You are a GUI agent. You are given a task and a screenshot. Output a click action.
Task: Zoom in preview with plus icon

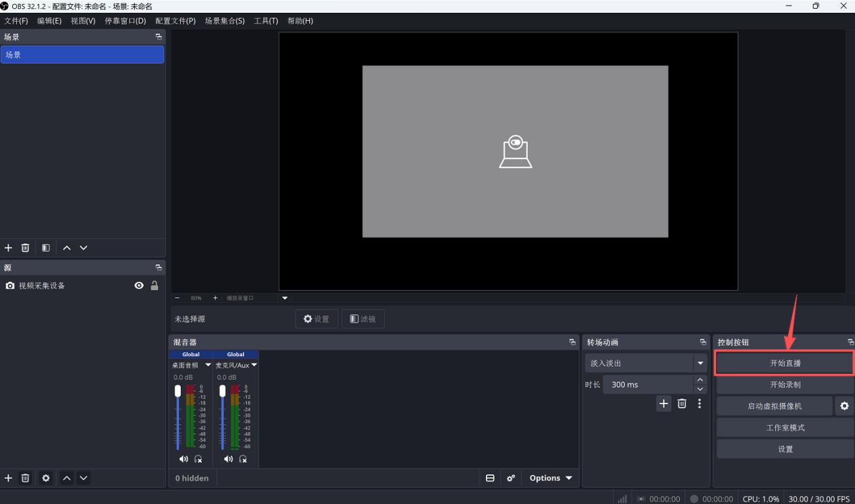click(215, 298)
